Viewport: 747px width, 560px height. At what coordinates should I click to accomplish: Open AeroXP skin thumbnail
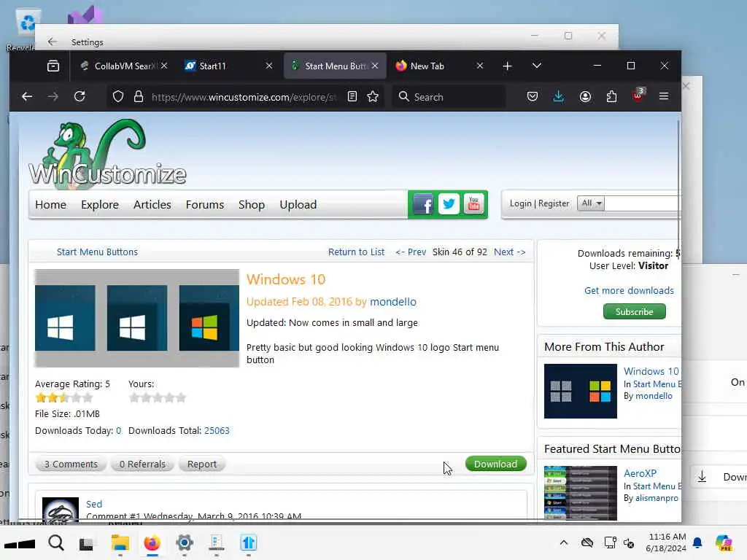point(580,494)
